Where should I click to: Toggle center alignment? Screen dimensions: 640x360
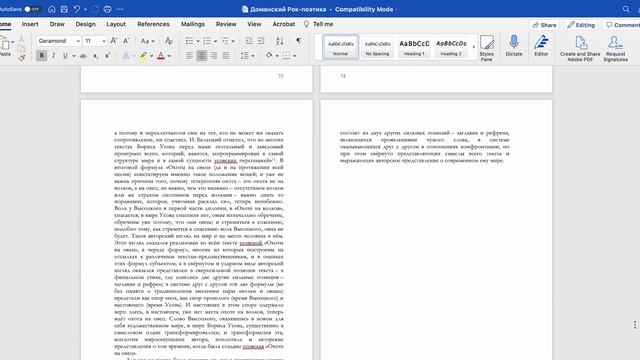[x=202, y=56]
